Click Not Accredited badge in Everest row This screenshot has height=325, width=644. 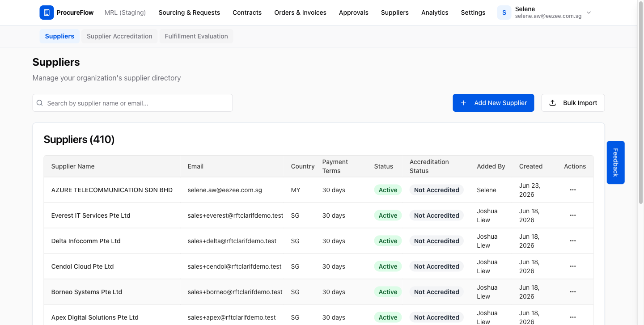pos(436,215)
